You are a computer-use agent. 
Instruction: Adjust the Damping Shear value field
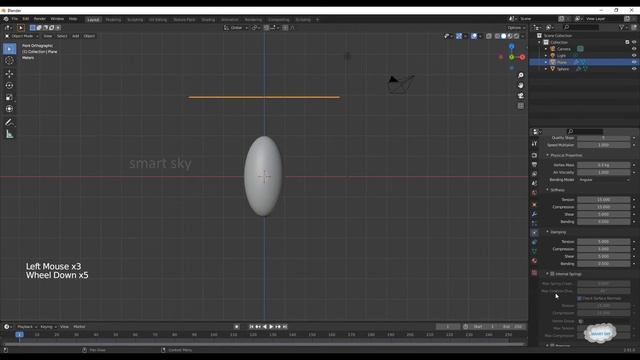click(x=603, y=256)
